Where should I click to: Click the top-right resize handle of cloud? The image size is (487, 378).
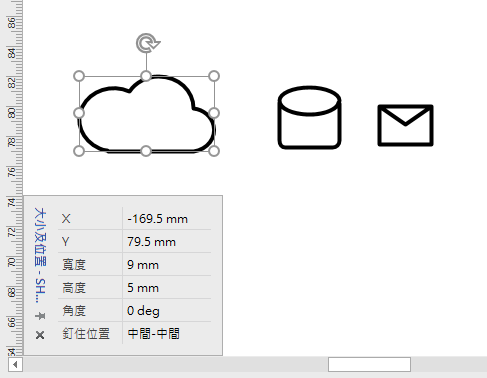coord(214,76)
